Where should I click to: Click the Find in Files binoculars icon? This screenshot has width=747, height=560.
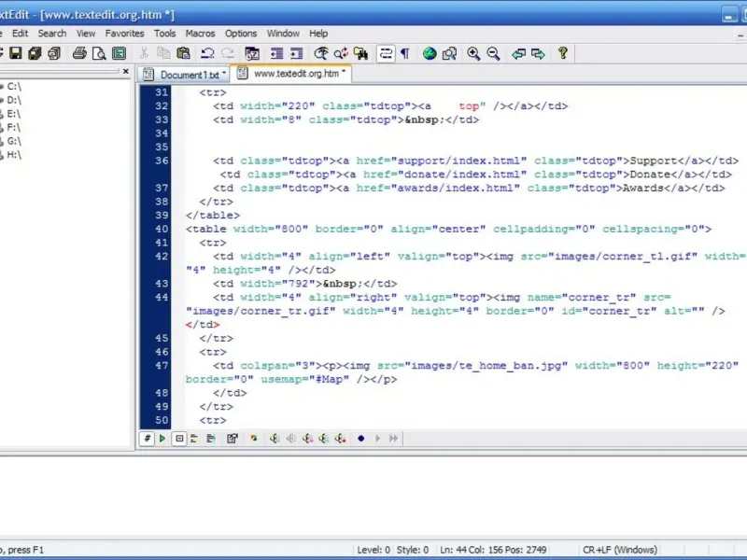tap(360, 53)
